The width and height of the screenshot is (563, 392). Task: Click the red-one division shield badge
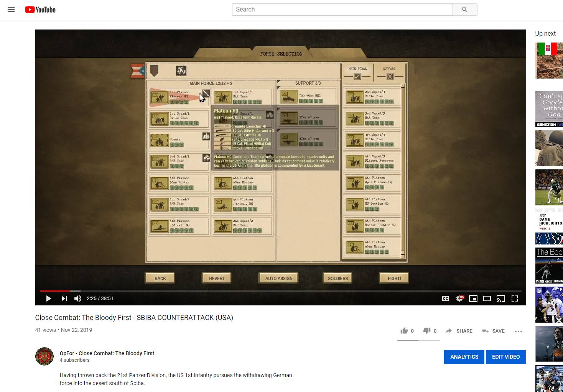(x=154, y=71)
